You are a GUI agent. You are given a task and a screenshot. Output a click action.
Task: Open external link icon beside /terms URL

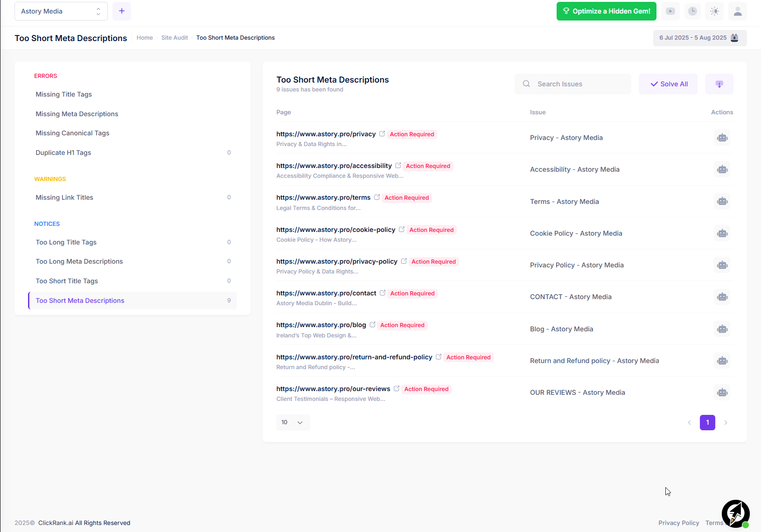click(377, 197)
